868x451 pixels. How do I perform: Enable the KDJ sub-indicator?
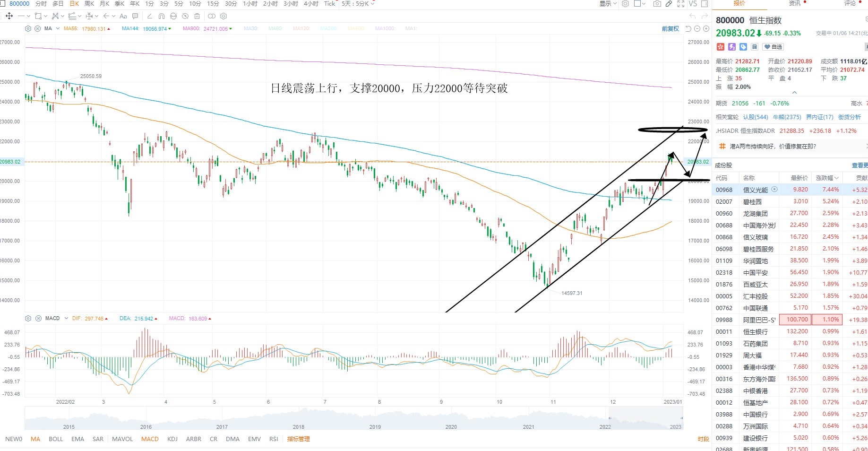[x=172, y=439]
